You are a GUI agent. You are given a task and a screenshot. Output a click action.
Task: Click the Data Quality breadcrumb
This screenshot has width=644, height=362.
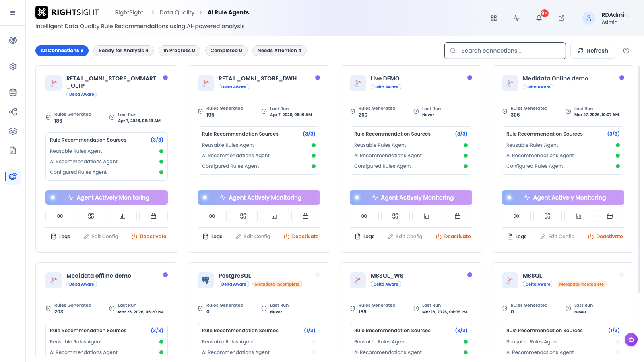coord(177,12)
